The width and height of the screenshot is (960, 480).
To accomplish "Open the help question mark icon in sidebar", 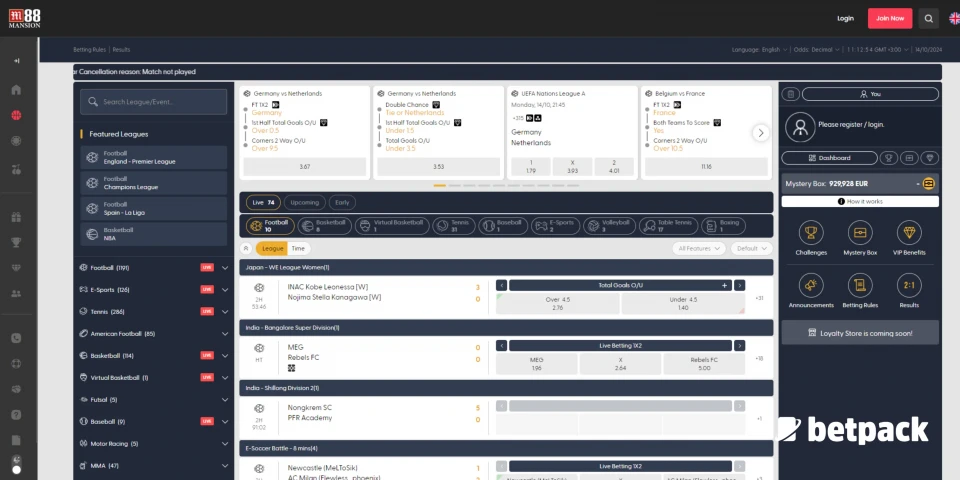I will point(17,414).
